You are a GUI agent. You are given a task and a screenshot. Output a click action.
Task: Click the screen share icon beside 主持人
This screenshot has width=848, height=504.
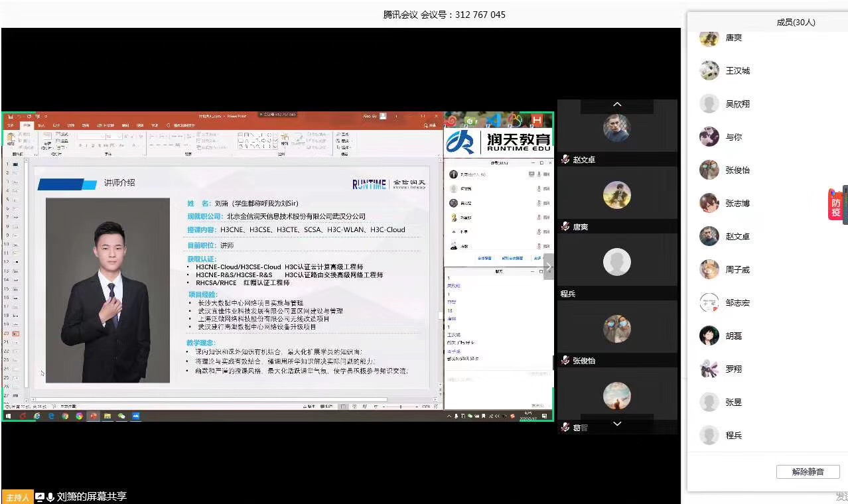pyautogui.click(x=40, y=497)
